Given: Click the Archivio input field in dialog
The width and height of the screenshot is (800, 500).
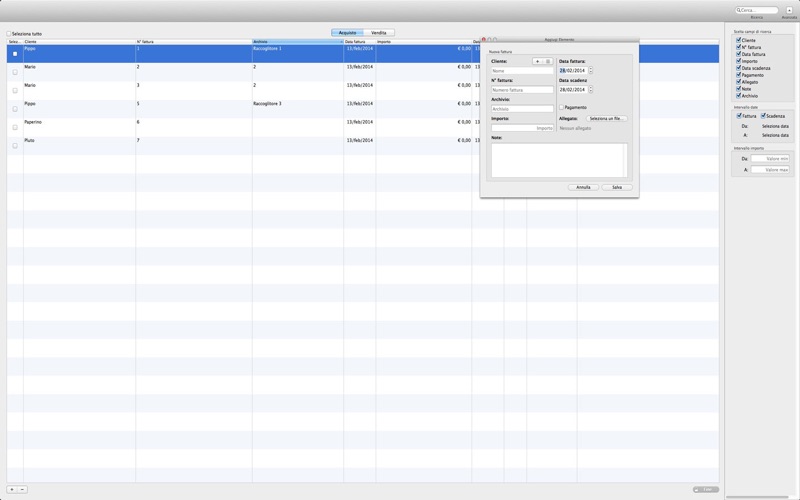Looking at the screenshot, I should click(522, 109).
